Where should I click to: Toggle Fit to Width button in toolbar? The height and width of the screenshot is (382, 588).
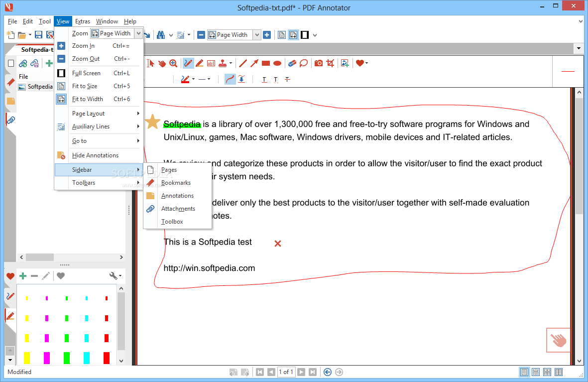pos(293,35)
